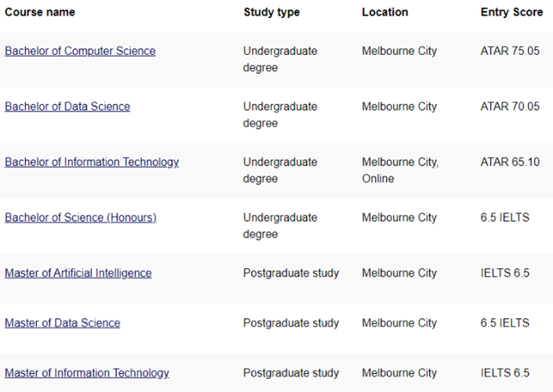Select the Location column header

coord(385,13)
